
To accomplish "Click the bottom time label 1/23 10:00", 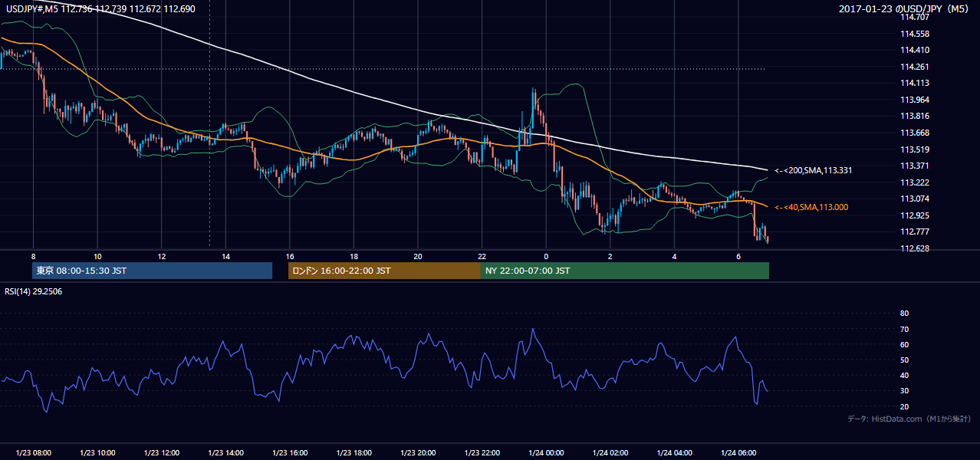I will [x=97, y=453].
